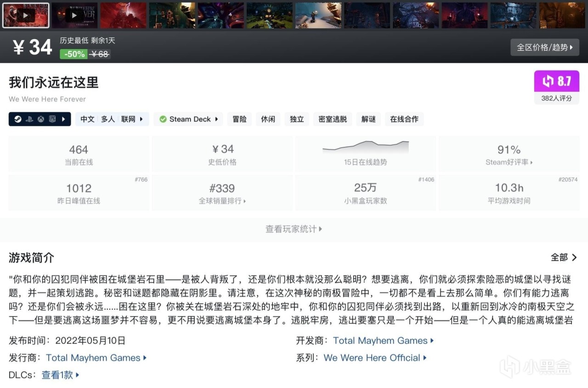Click the 1012 昨日峰值在线 stat cell
This screenshot has width=588, height=388.
pos(79,193)
